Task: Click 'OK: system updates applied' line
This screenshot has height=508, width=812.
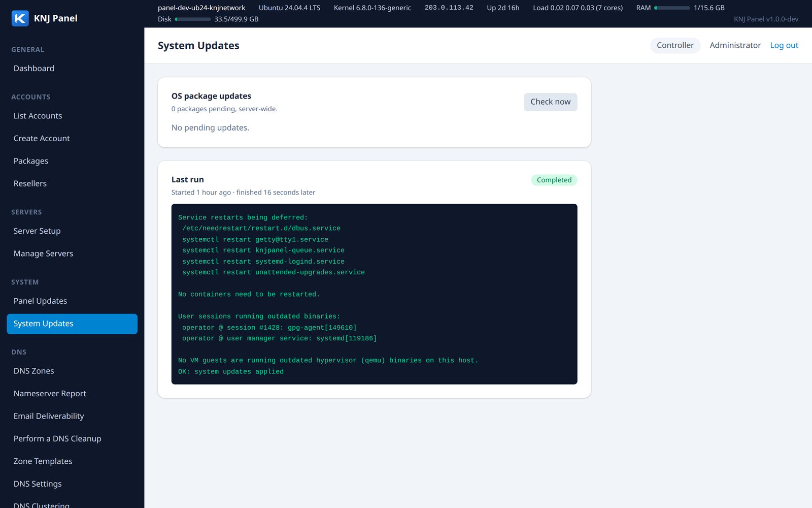Action: (231, 372)
